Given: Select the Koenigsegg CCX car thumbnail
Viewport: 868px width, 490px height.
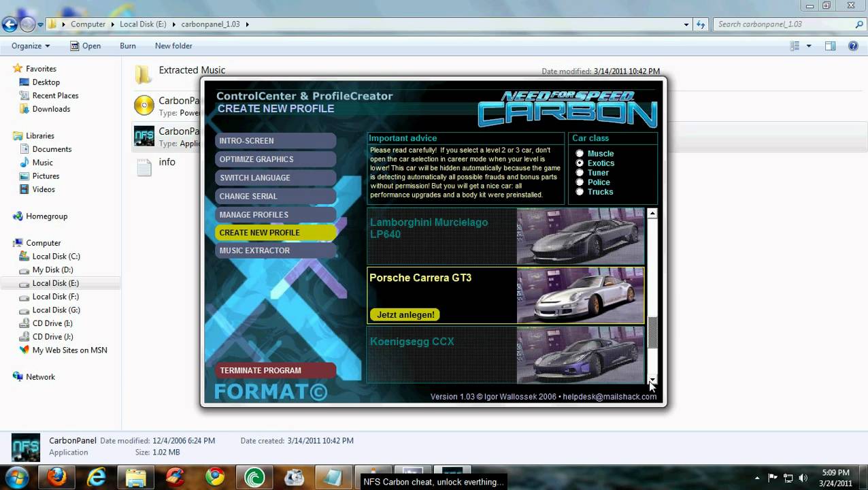Looking at the screenshot, I should [x=580, y=355].
